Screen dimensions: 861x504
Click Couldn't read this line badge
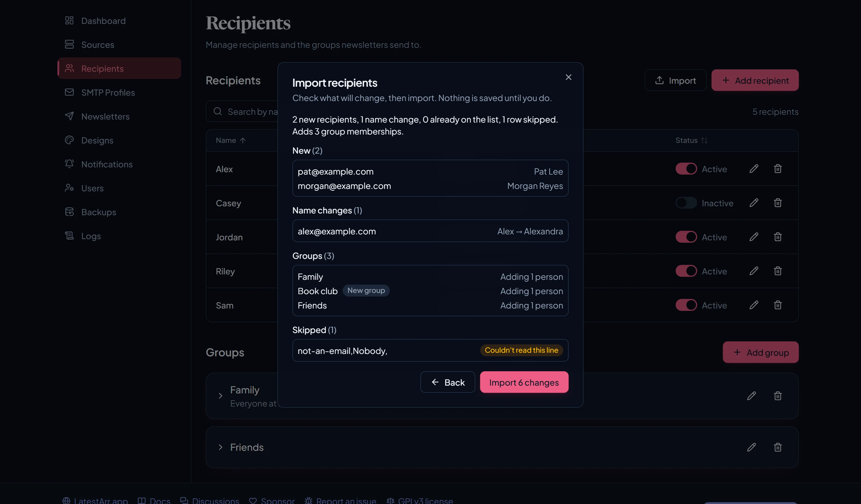(521, 350)
